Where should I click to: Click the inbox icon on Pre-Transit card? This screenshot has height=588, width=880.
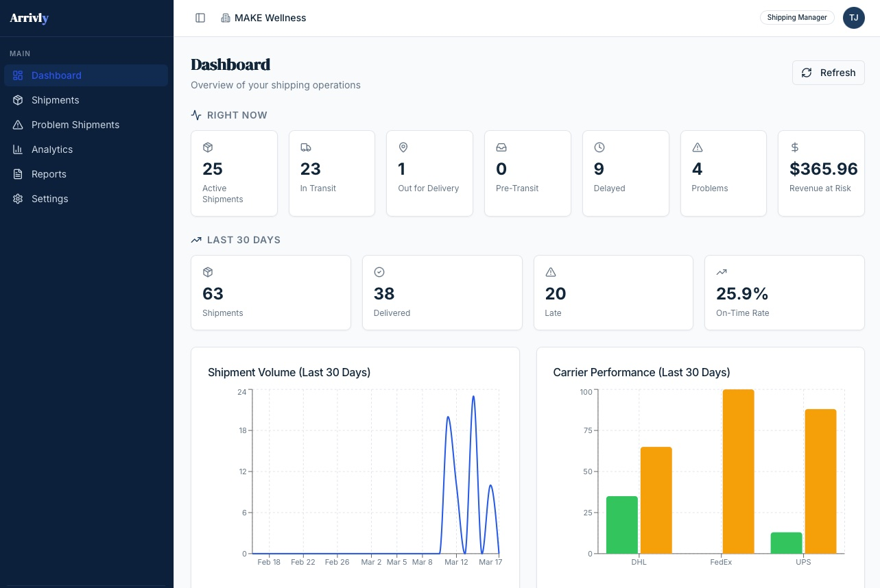(501, 147)
